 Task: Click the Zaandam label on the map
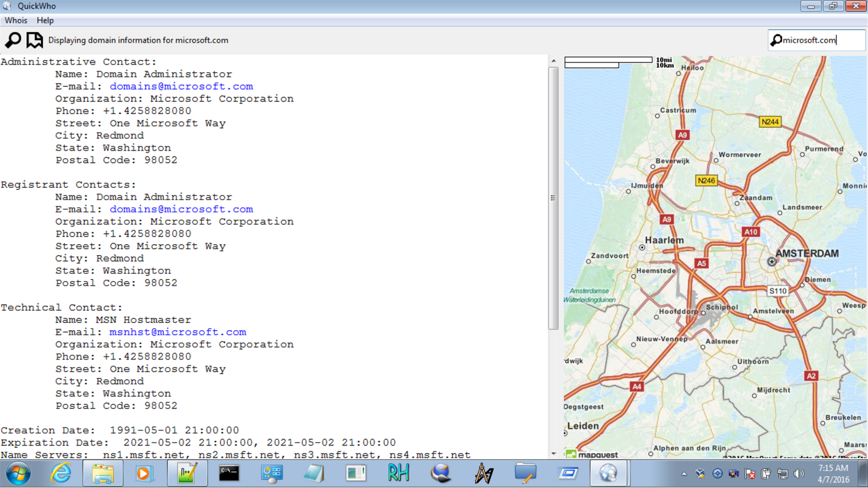pyautogui.click(x=756, y=198)
